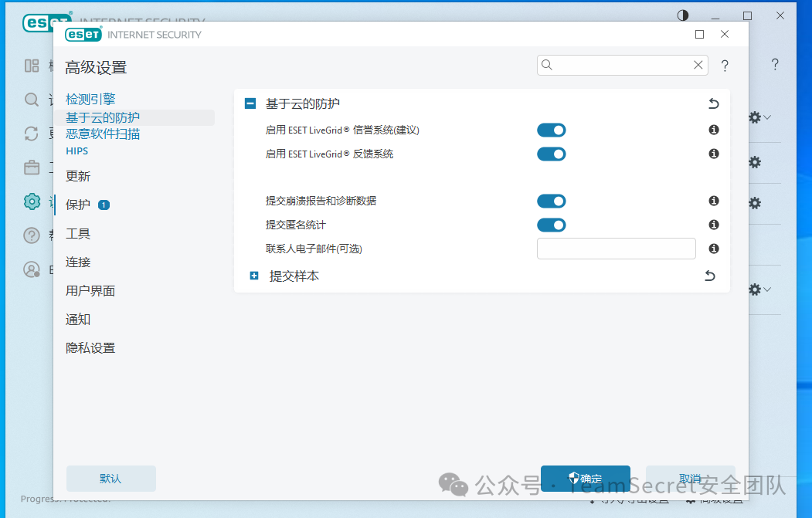Open HIPS settings
This screenshot has height=518, width=812.
76,151
